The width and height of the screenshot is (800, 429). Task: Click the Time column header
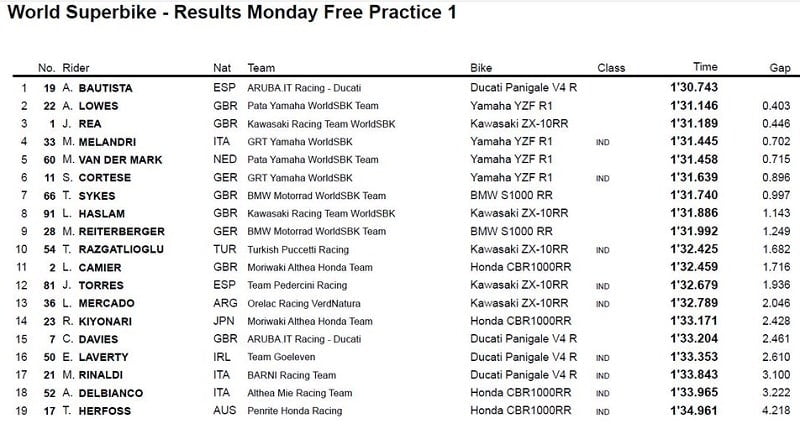click(705, 67)
